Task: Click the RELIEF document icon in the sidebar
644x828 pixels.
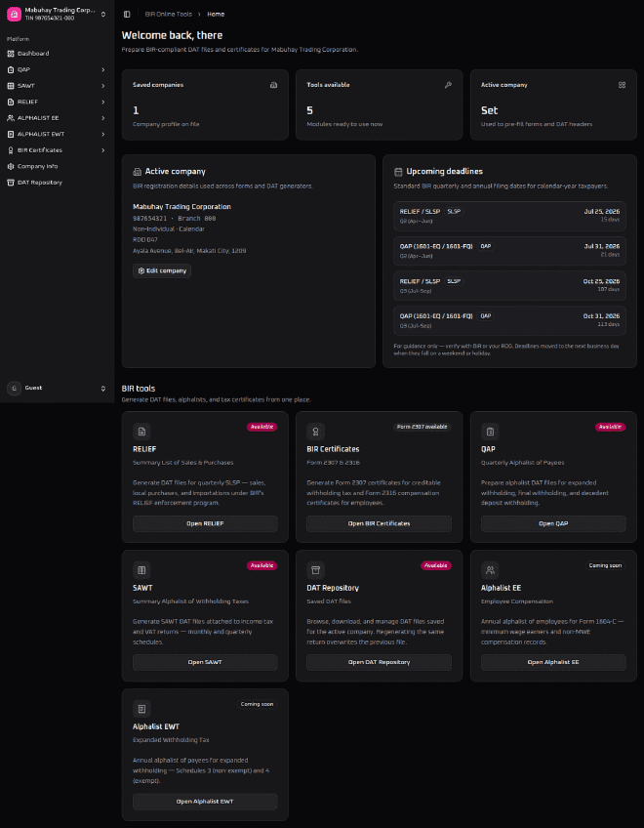Action: (x=11, y=102)
